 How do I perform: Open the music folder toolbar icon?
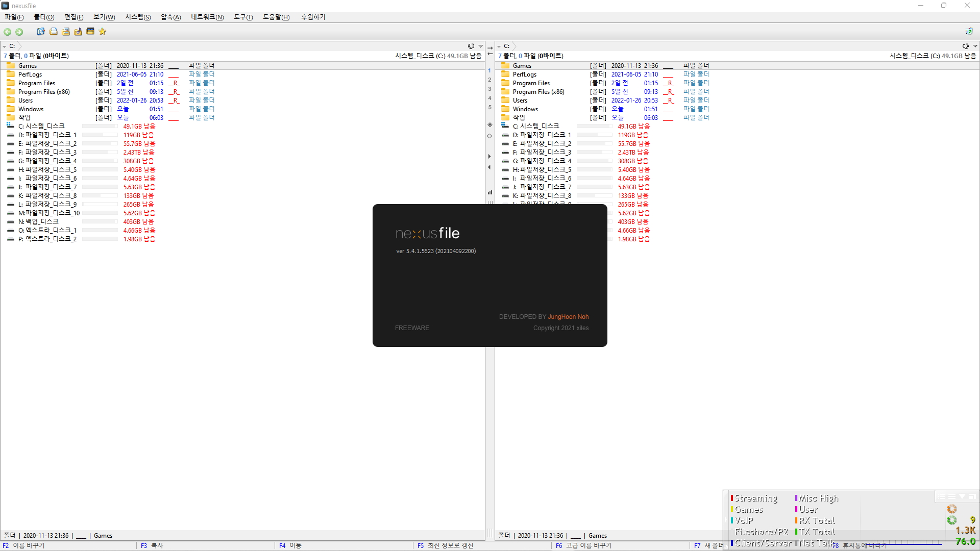click(78, 32)
